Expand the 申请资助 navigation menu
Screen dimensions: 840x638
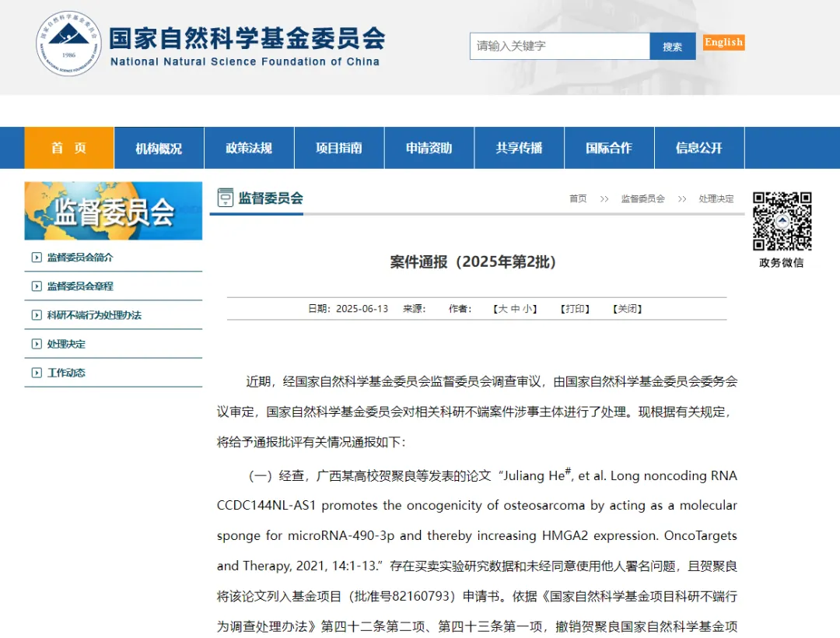[429, 148]
